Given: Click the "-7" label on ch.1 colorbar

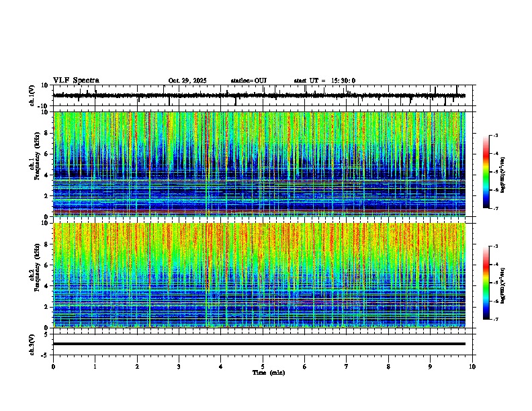Looking at the screenshot, I should 496,208.
